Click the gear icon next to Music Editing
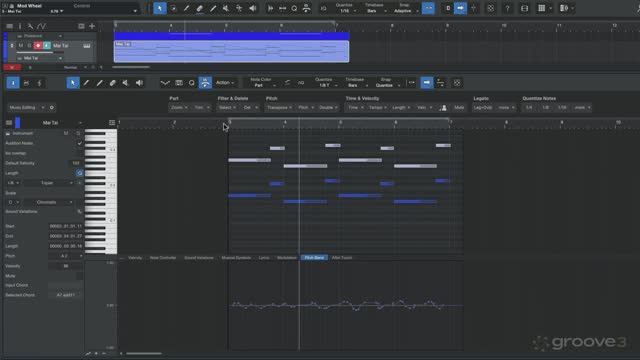The height and width of the screenshot is (360, 640). click(51, 107)
